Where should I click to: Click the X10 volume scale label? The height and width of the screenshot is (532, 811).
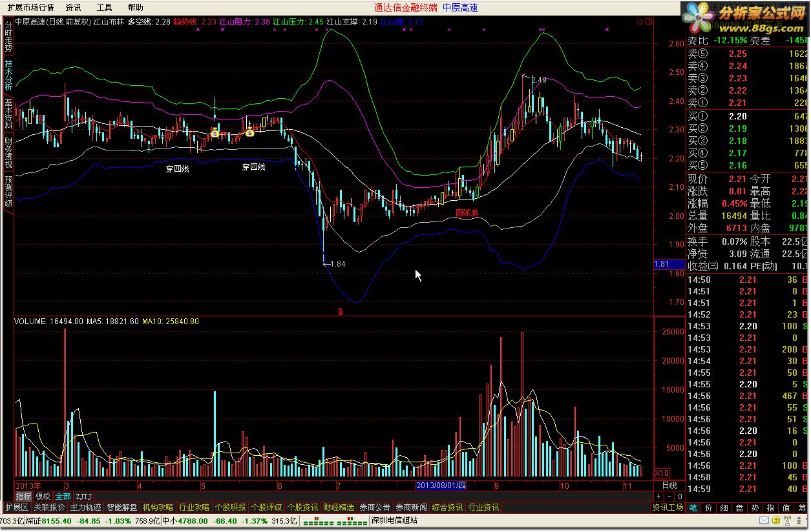[662, 473]
